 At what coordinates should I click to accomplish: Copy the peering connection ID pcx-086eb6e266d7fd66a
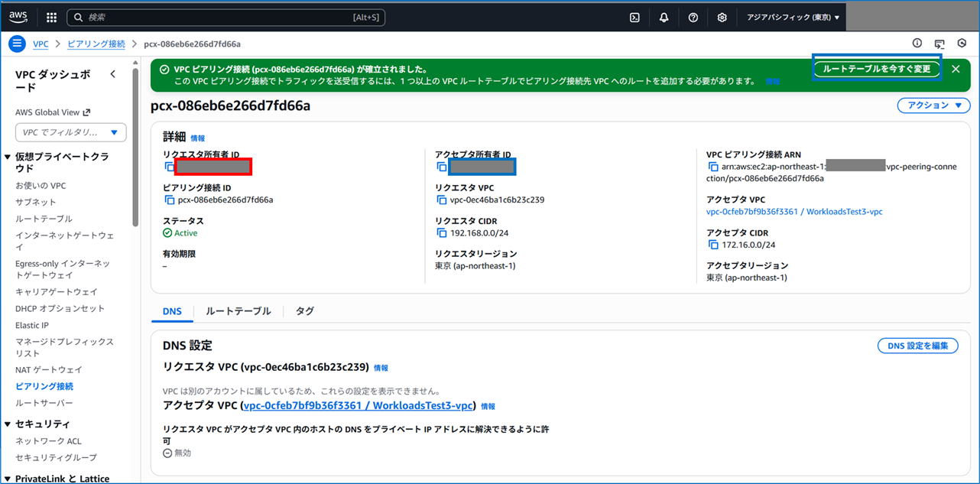pos(170,200)
